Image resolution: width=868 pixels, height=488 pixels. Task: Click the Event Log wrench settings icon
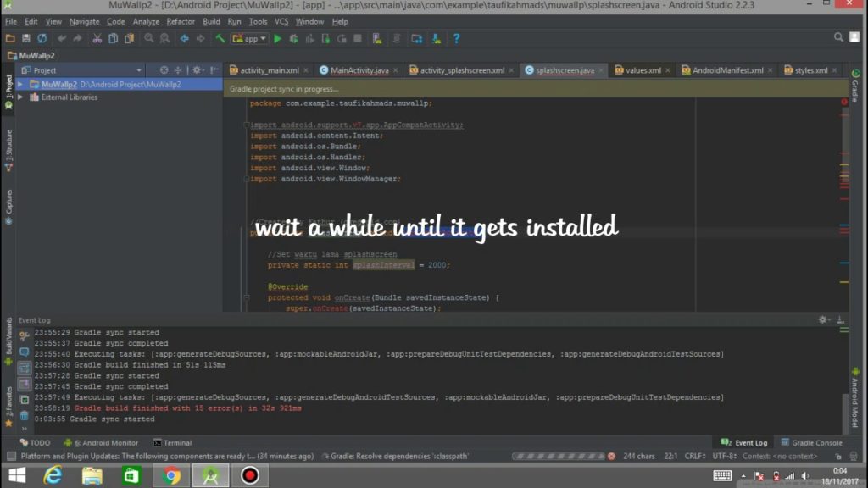[24, 335]
